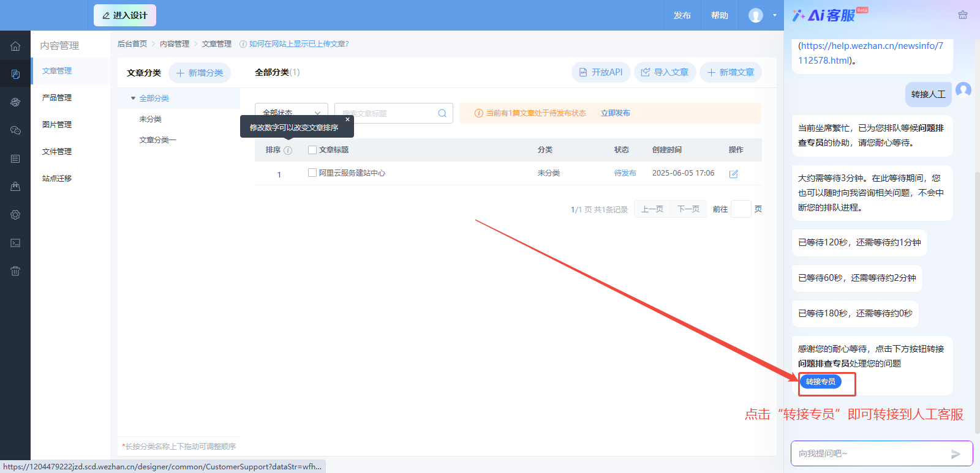Screen dimensions: 980x473
Task: Open 文章管理 in the side menu
Action: 57,71
